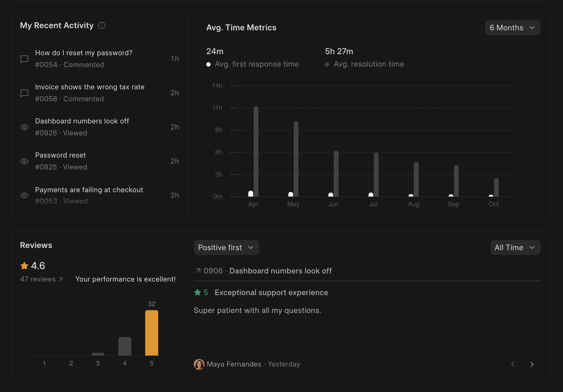Click the '1h' time on first activity row

175,59
